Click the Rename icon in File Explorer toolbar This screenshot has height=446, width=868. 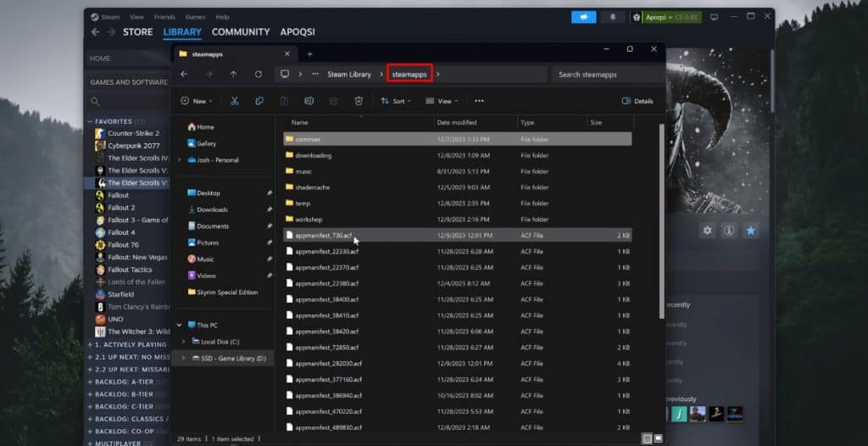[309, 101]
